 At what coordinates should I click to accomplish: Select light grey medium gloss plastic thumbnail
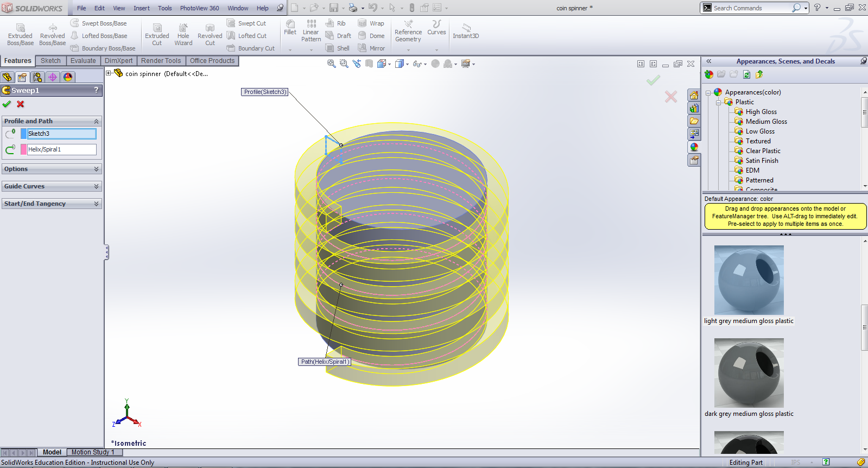coord(749,280)
